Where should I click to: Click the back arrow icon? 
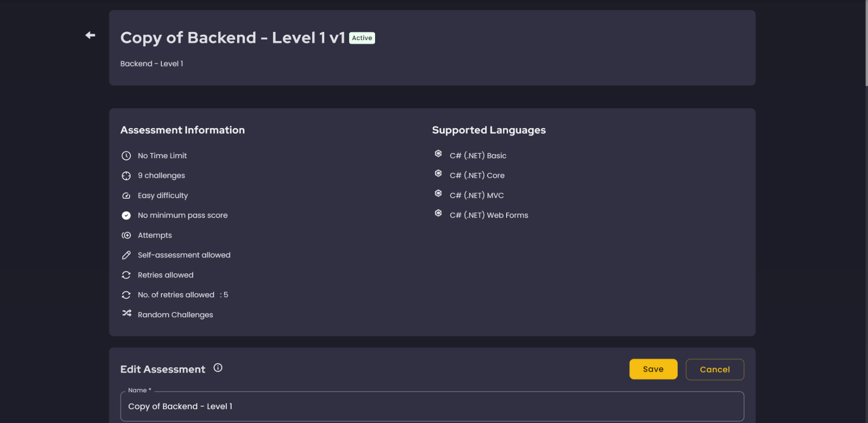pyautogui.click(x=90, y=35)
